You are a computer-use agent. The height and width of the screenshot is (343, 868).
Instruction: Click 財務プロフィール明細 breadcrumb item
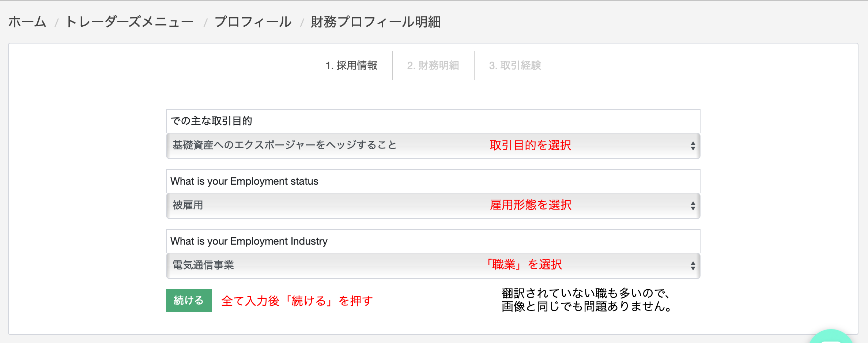pos(375,22)
